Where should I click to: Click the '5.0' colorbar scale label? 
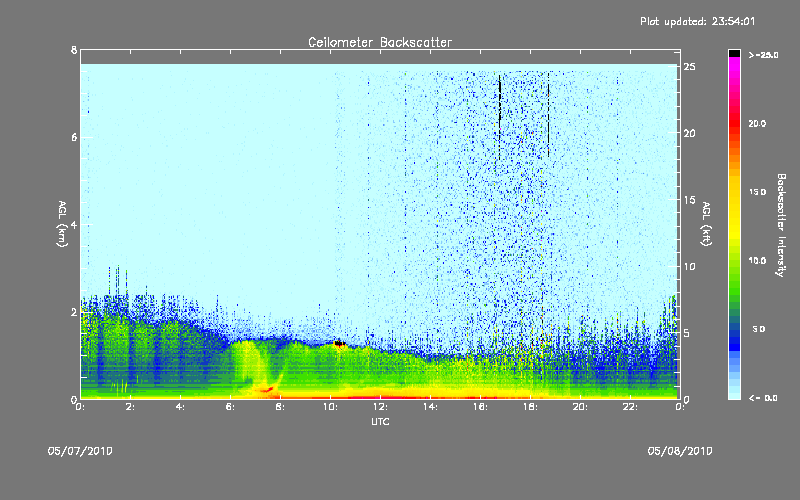click(x=759, y=329)
